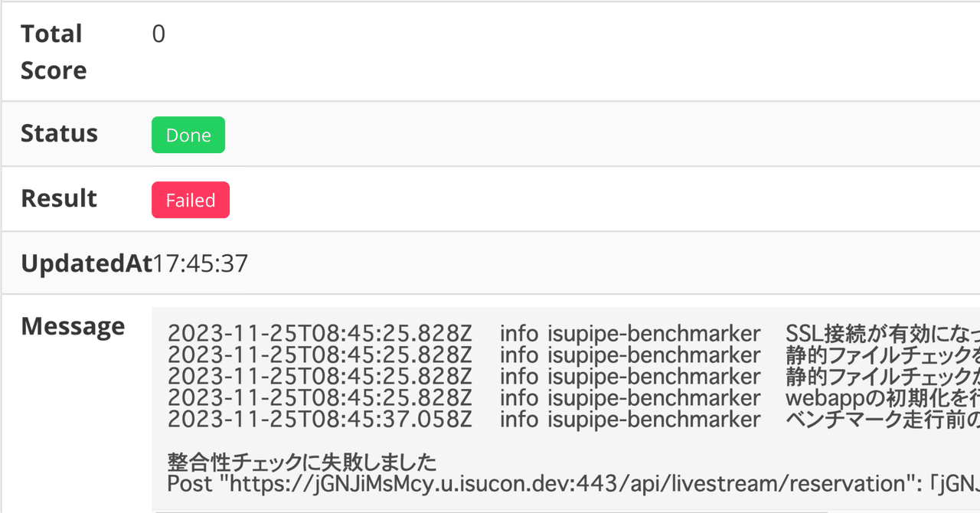Viewport: 980px width, 513px height.
Task: Click the Total Score value 0
Action: [x=158, y=34]
